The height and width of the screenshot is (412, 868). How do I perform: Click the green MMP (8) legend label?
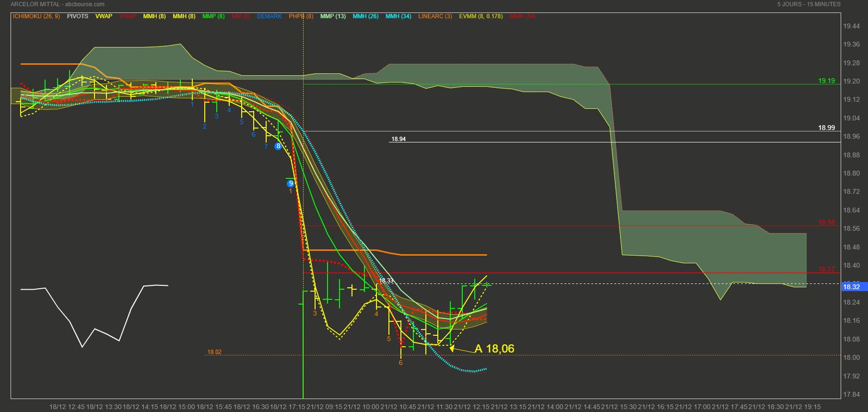pyautogui.click(x=213, y=16)
